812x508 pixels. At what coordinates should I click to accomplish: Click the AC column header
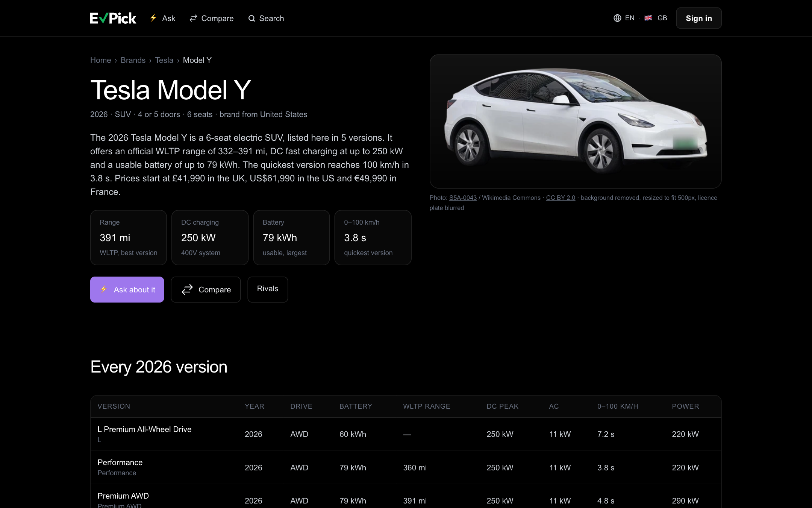(554, 406)
